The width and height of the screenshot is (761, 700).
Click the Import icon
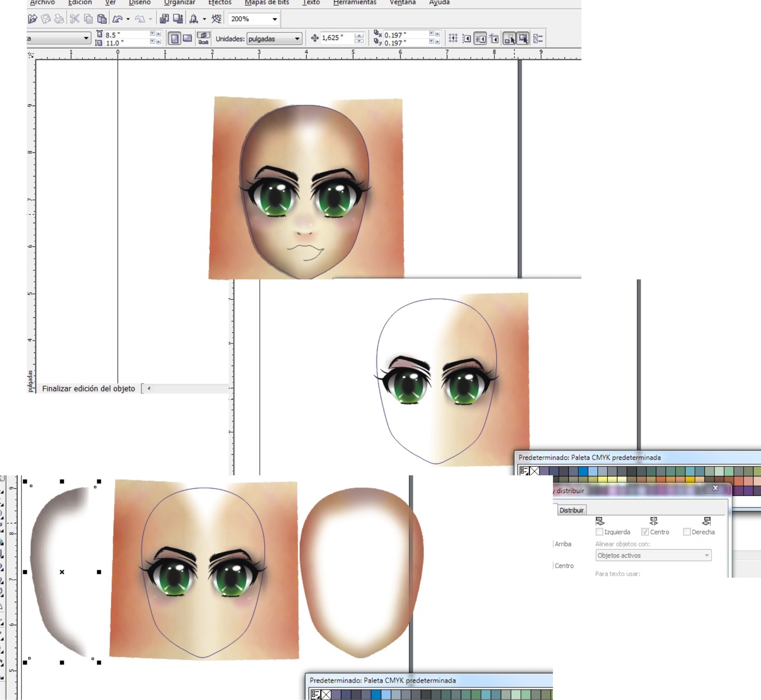(x=164, y=19)
